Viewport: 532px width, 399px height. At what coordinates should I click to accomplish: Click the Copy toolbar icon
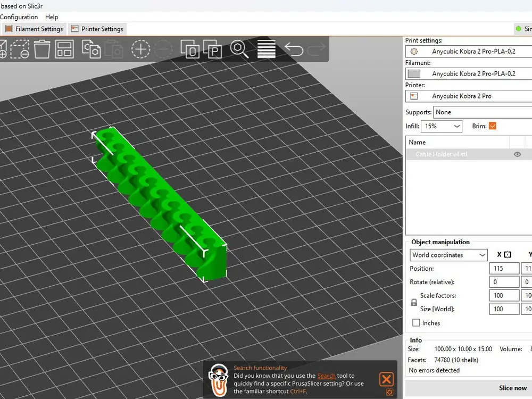(92, 49)
